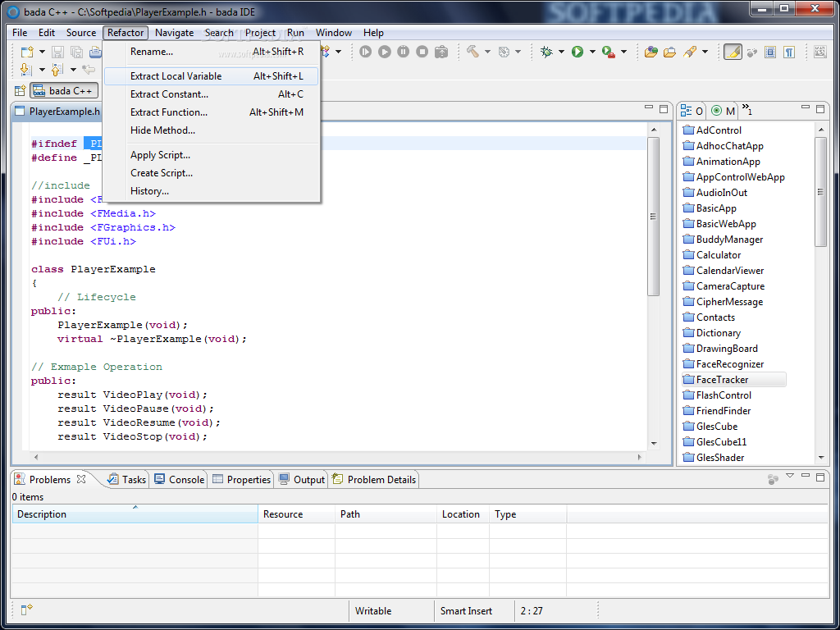The height and width of the screenshot is (630, 840).
Task: Open the External Tools dropdown arrow
Action: click(624, 52)
